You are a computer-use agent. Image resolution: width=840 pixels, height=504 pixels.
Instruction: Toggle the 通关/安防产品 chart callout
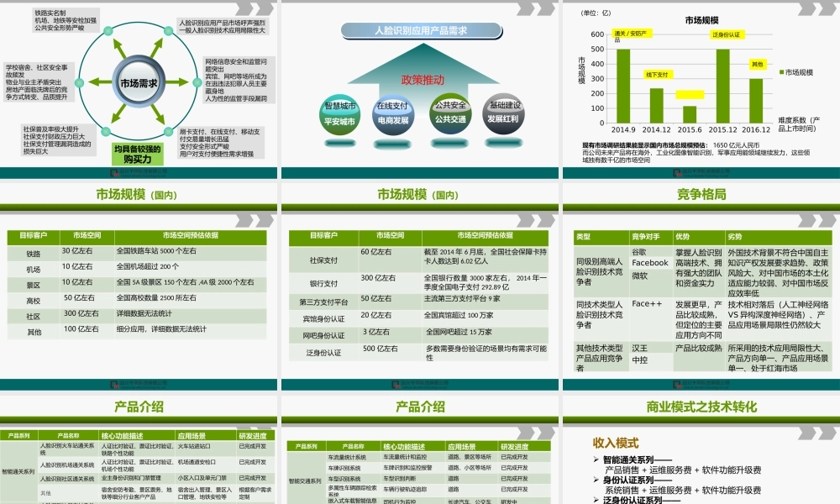click(x=630, y=35)
